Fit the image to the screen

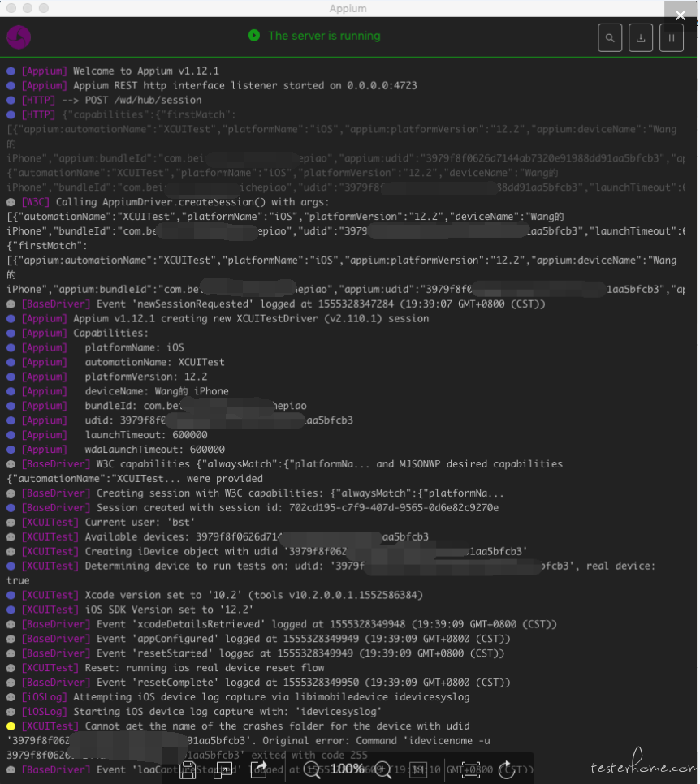coord(471,769)
